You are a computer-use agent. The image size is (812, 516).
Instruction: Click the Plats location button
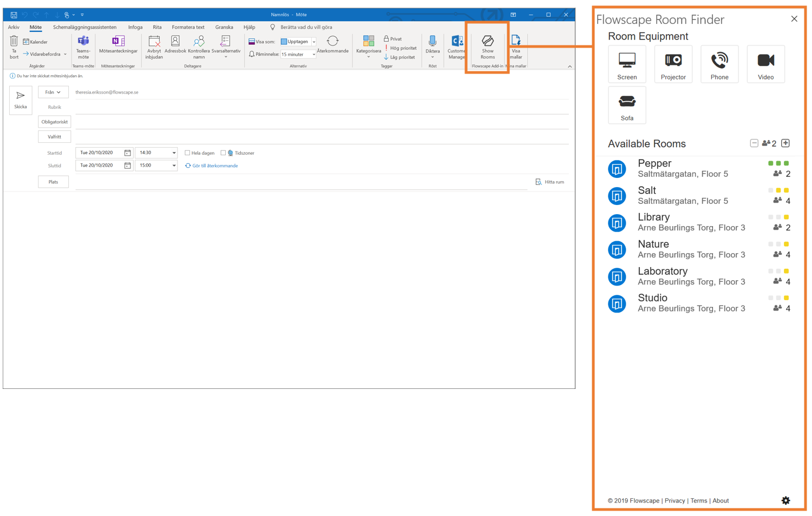tap(53, 182)
